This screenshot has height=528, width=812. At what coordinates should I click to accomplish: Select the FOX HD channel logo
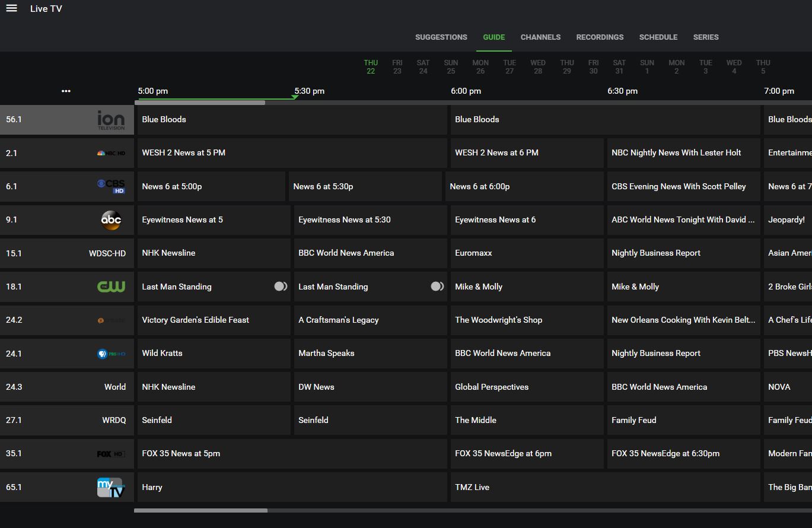click(111, 453)
